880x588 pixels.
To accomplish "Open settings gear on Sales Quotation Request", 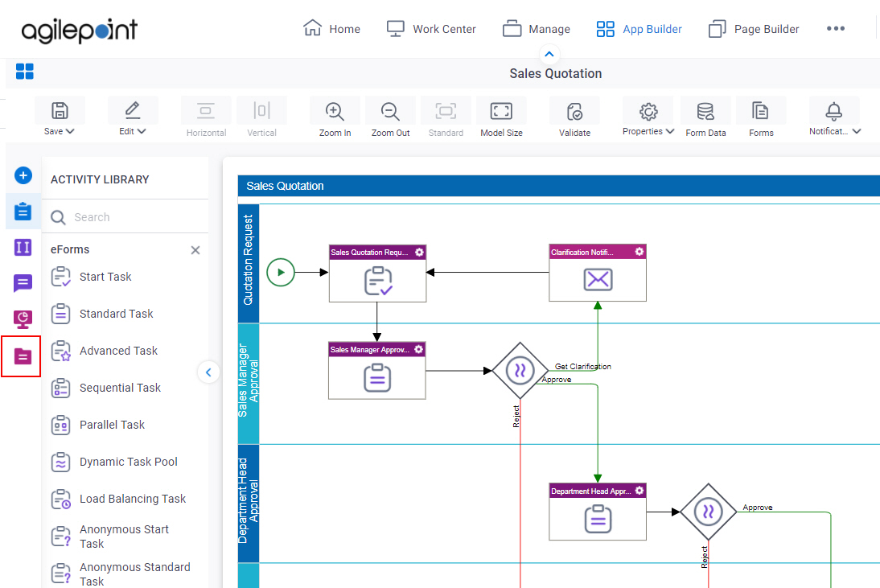I will coord(419,253).
